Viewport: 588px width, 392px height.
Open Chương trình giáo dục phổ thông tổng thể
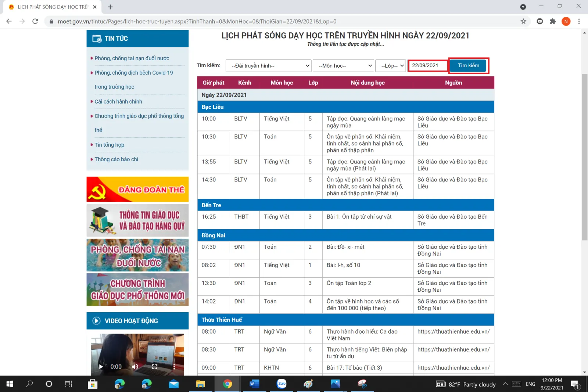point(139,123)
